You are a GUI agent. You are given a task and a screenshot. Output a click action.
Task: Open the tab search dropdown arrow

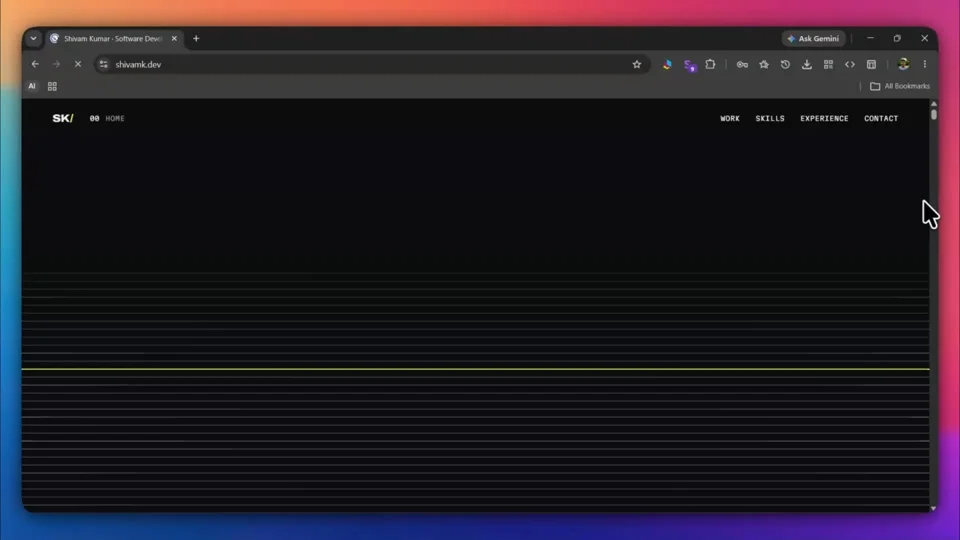34,39
